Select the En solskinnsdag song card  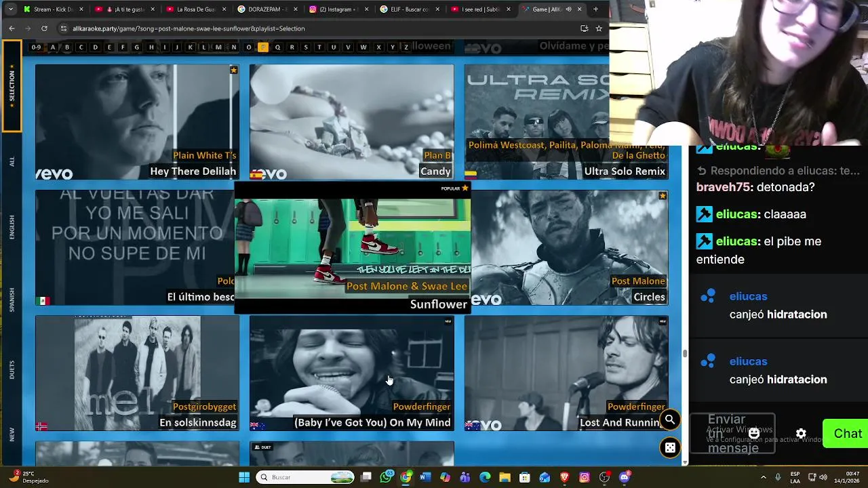pyautogui.click(x=137, y=373)
